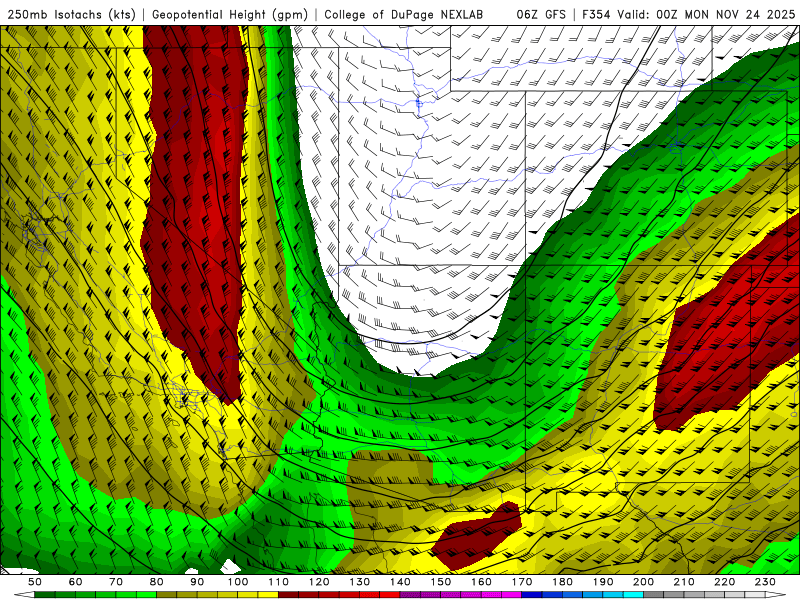Click the '06Z GFS' model run label
Screen dimensions: 800x600
(x=541, y=15)
